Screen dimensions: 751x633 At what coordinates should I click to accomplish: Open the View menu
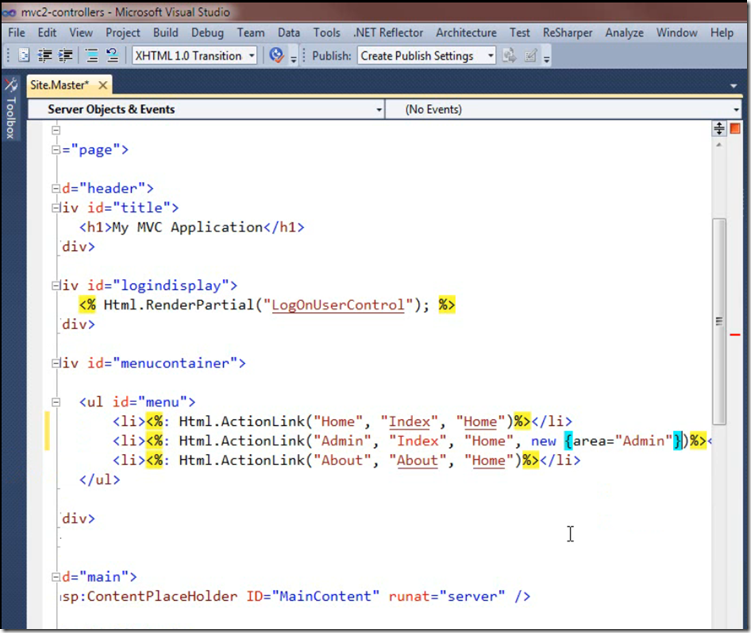(80, 33)
